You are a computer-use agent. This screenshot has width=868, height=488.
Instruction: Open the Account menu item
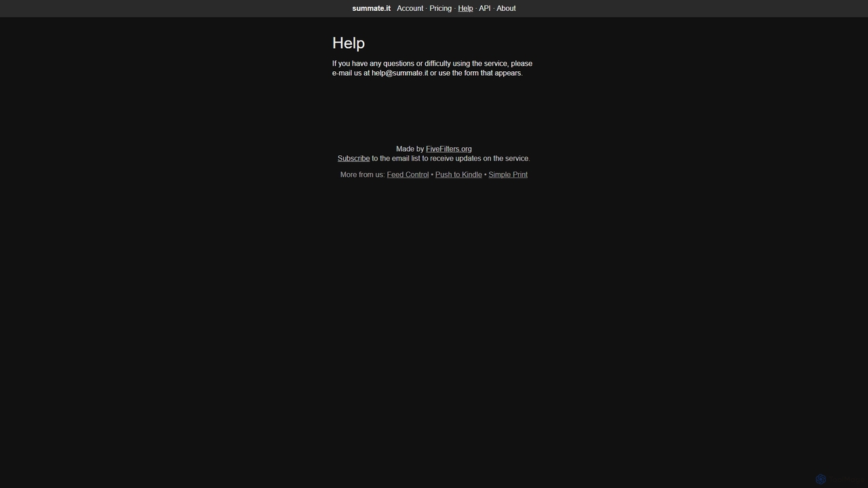click(410, 8)
